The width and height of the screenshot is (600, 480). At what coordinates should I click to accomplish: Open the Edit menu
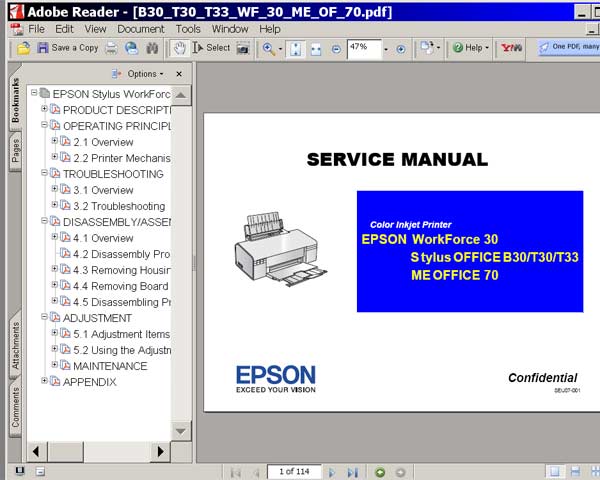[64, 29]
